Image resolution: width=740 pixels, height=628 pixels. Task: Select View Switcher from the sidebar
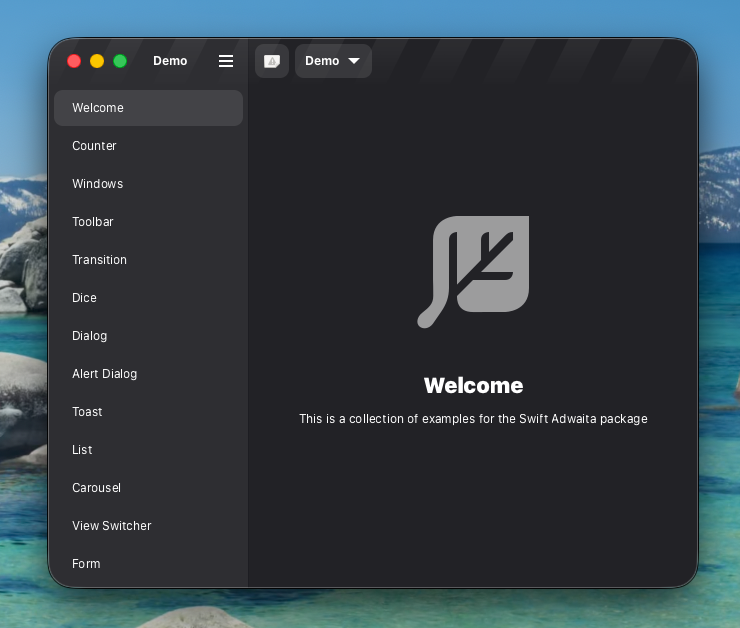[x=148, y=526]
